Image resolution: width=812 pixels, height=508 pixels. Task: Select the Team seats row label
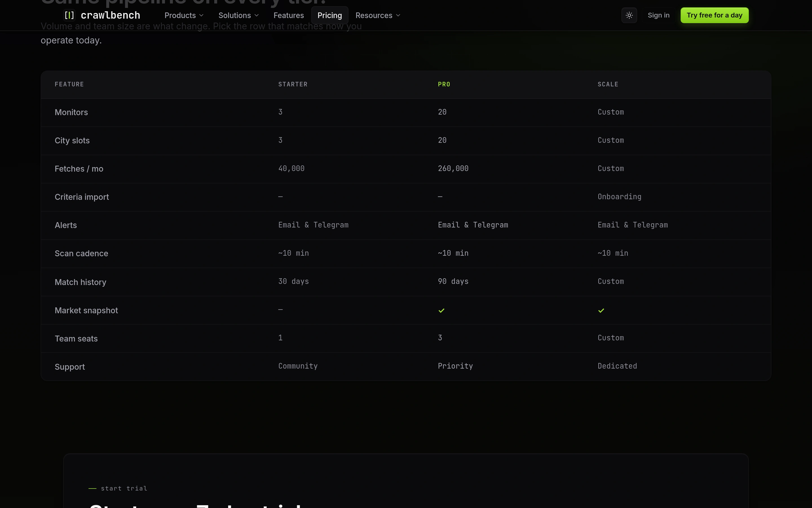[76, 338]
